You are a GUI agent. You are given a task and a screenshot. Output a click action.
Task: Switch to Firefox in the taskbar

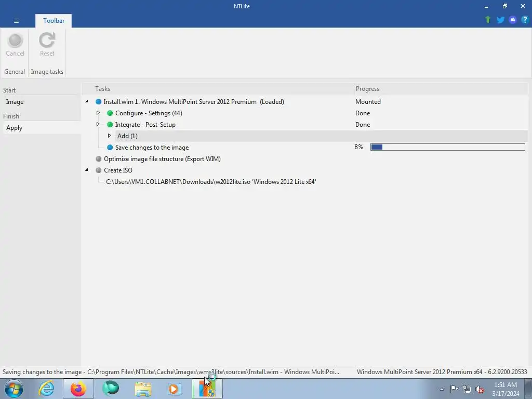(x=78, y=389)
